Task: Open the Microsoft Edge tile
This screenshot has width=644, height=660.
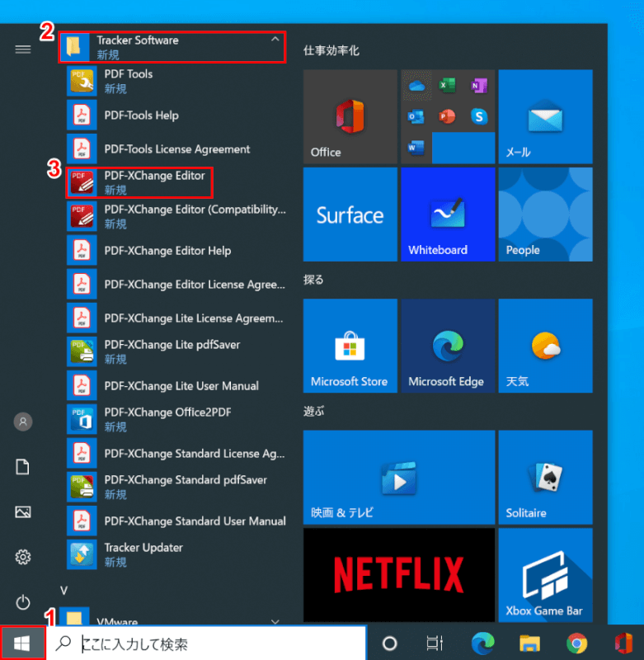Action: [x=448, y=346]
